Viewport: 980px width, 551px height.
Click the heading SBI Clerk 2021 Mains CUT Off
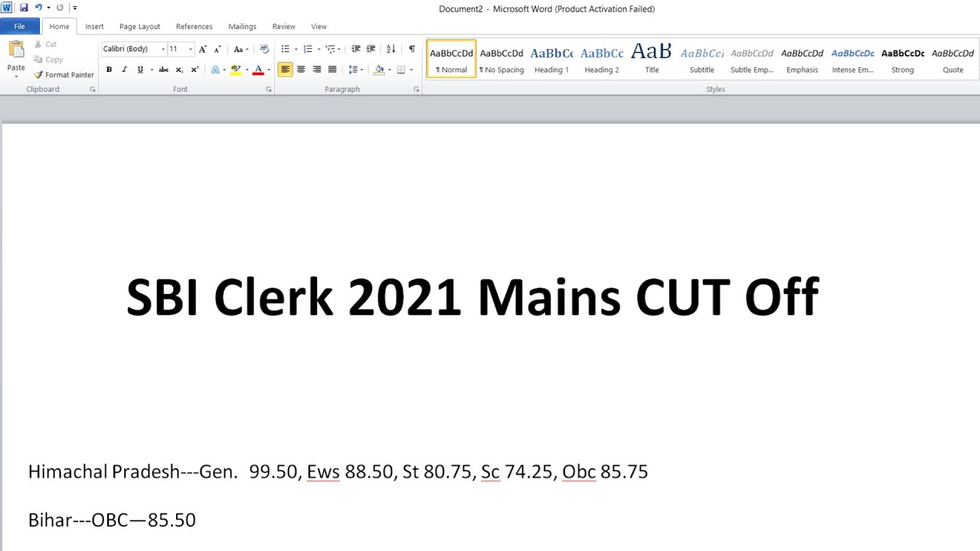click(x=472, y=297)
